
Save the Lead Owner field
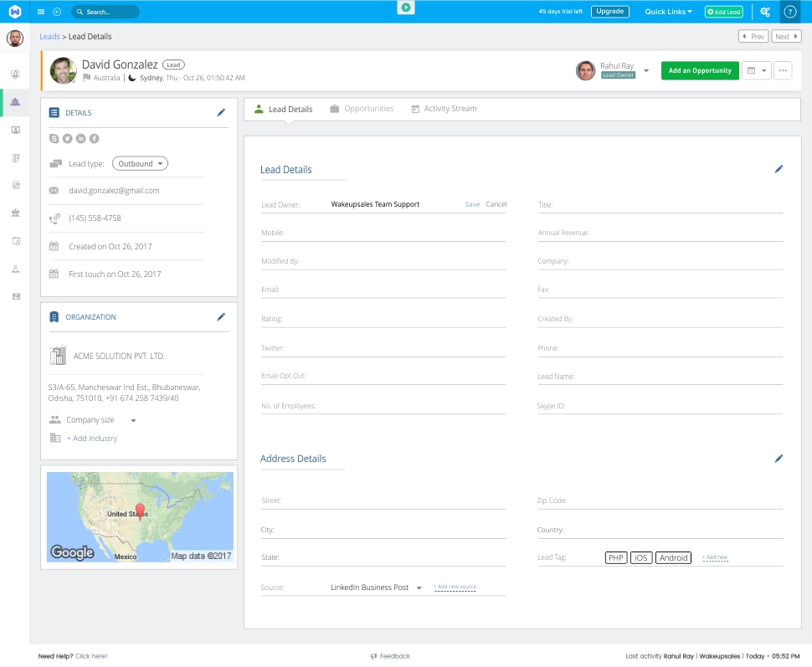point(472,204)
